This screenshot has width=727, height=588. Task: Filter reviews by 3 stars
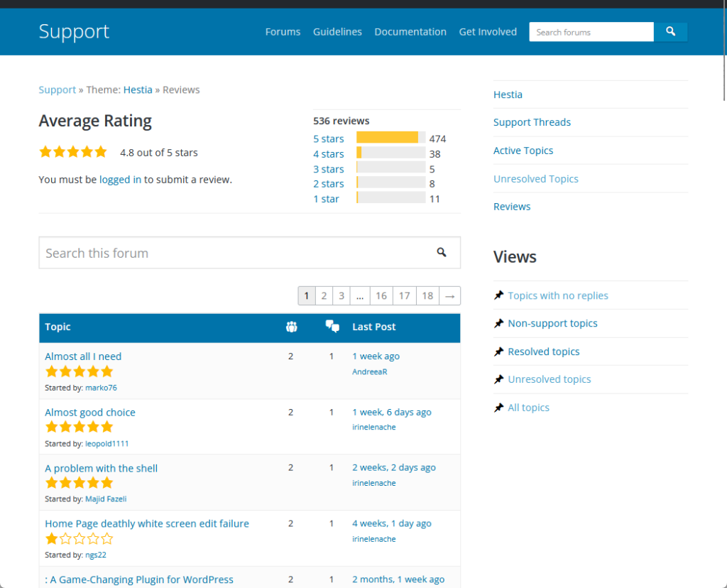click(328, 169)
